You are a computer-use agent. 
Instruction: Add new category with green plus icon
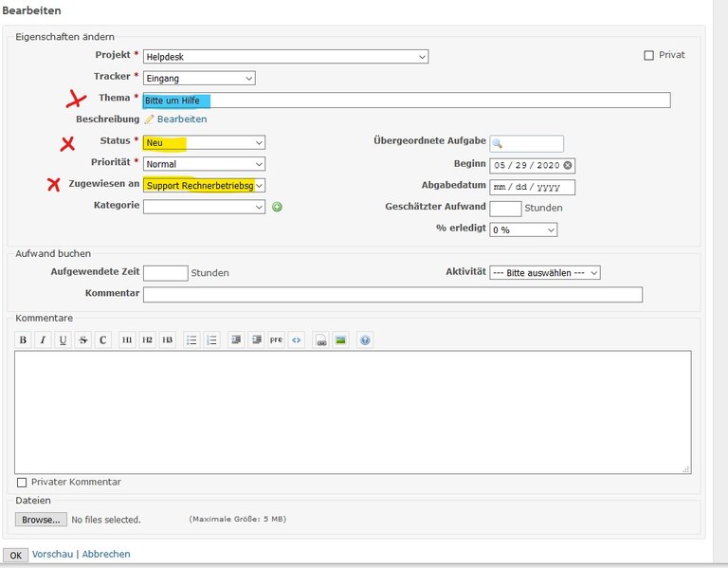(278, 207)
